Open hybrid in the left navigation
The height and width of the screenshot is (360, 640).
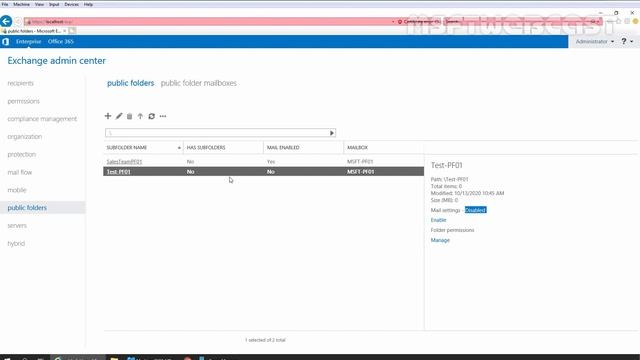coord(16,243)
